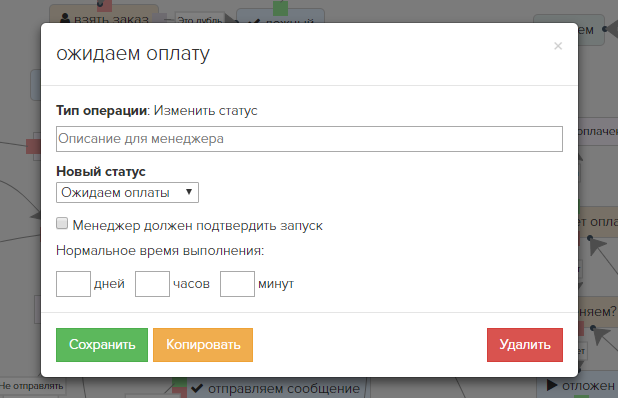618x398 pixels.
Task: Enable 'Менеджер должен подтвердить запуск' checkbox
Action: pyautogui.click(x=62, y=223)
